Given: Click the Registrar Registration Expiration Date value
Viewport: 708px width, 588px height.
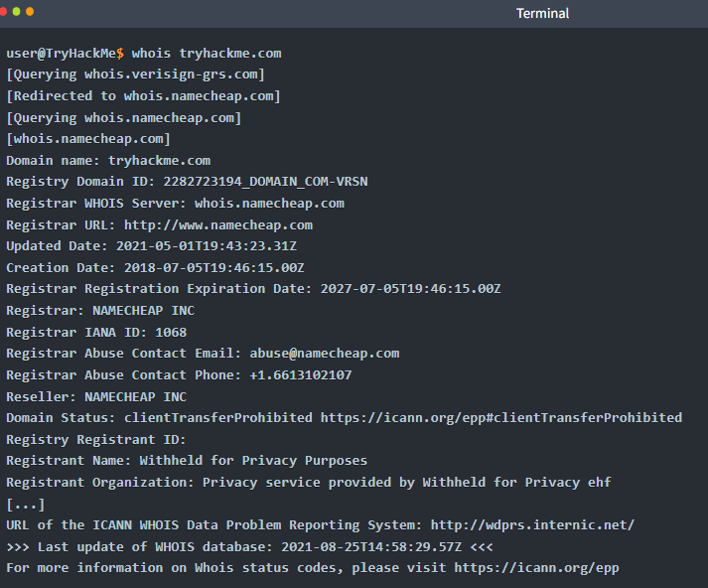Looking at the screenshot, I should tap(410, 289).
